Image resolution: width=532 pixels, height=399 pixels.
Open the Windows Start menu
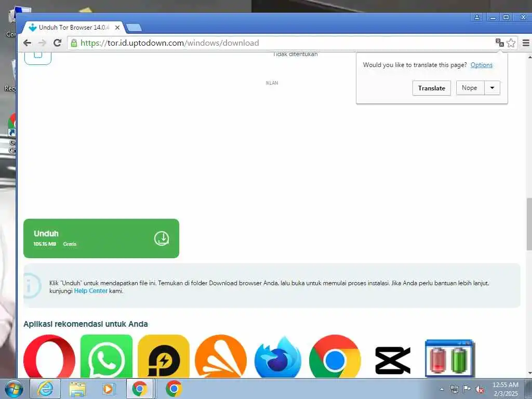click(14, 389)
